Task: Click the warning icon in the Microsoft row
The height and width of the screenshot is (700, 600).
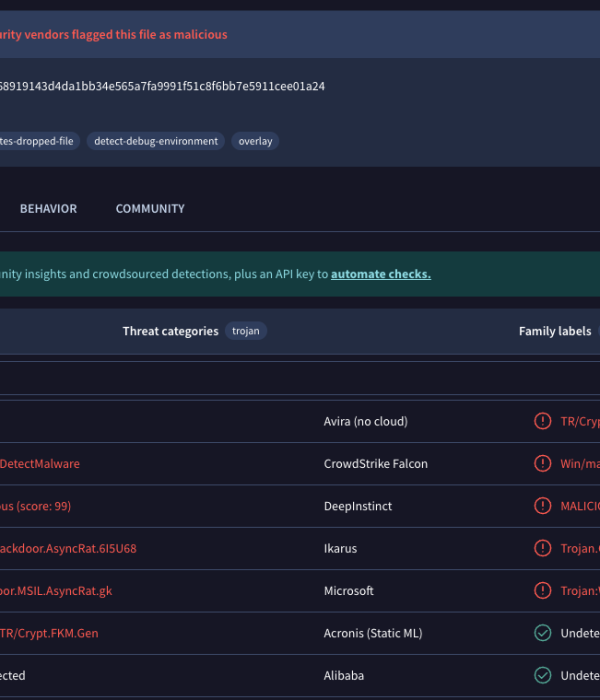Action: (543, 591)
